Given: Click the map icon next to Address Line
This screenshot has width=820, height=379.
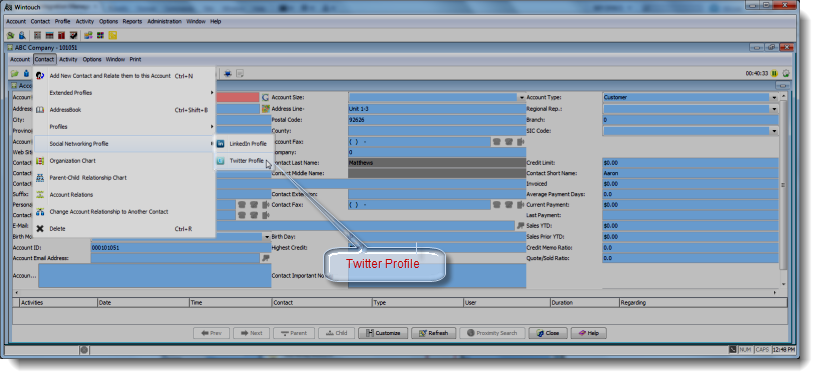Looking at the screenshot, I should point(265,109).
